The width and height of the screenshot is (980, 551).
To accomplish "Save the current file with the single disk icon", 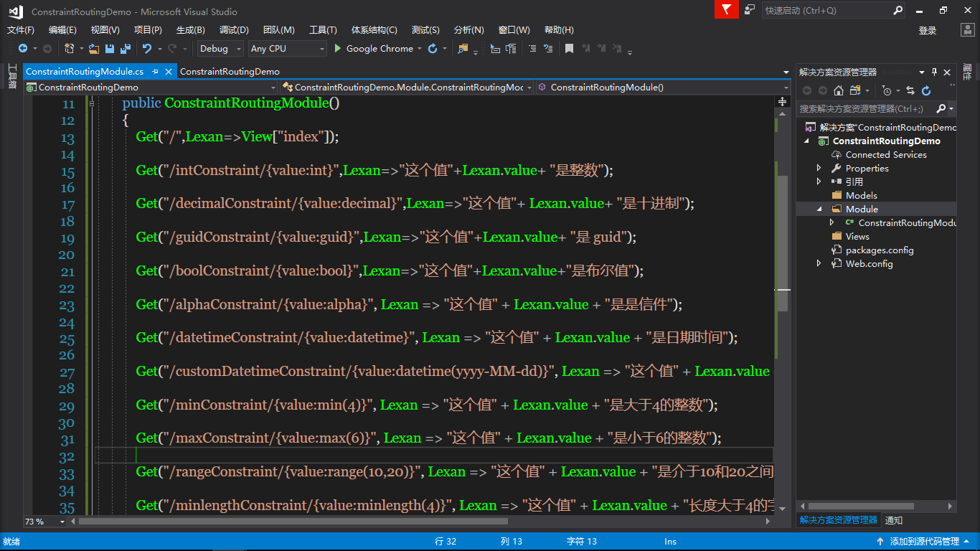I will [110, 49].
